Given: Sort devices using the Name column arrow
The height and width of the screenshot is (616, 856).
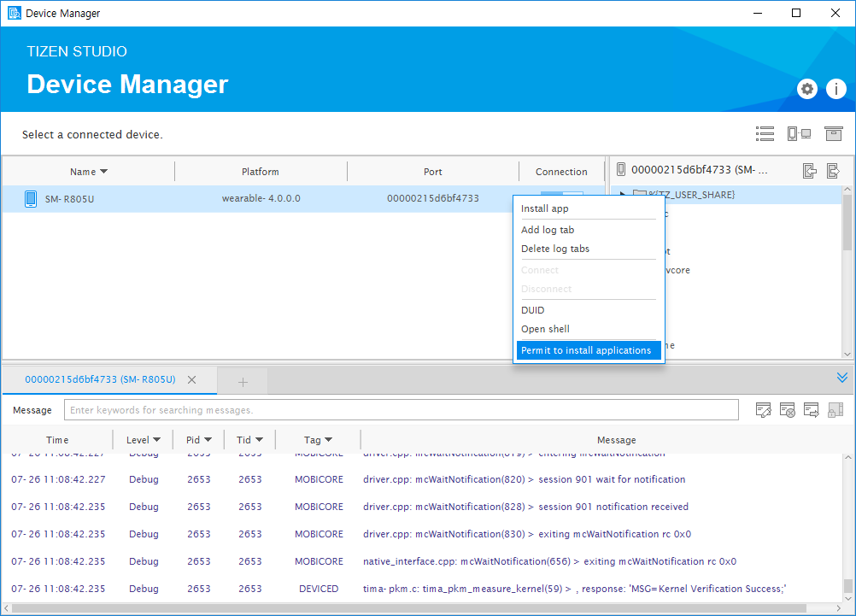Looking at the screenshot, I should pyautogui.click(x=104, y=172).
